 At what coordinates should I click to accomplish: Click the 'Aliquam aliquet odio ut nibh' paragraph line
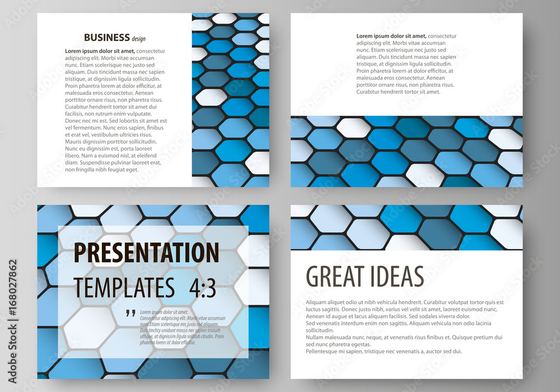tap(405, 302)
